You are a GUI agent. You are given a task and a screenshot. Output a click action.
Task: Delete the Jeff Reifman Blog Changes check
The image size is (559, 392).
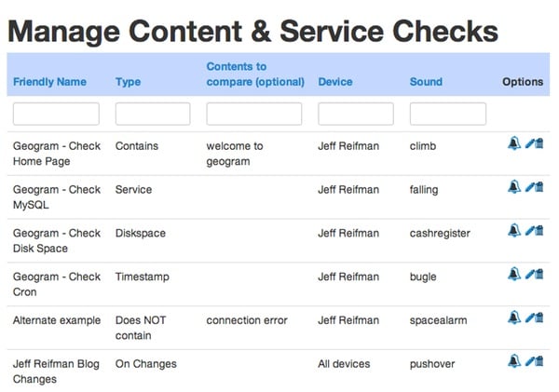pyautogui.click(x=539, y=361)
